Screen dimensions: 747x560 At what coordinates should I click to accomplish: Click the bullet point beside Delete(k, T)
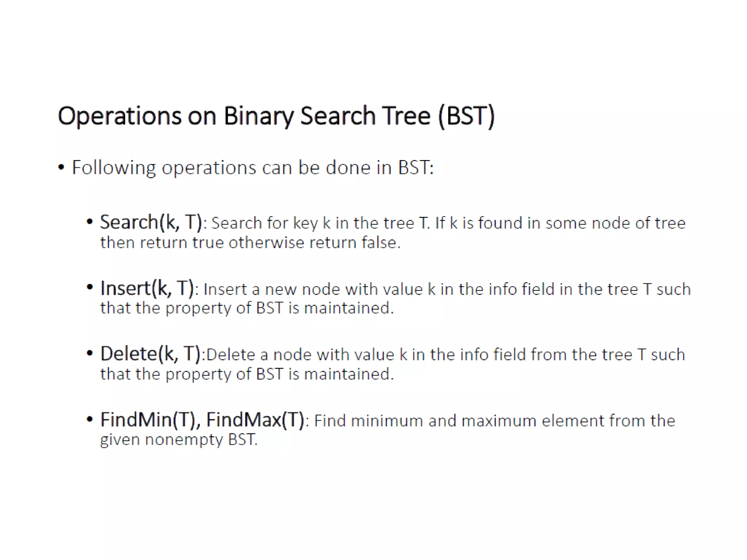90,353
